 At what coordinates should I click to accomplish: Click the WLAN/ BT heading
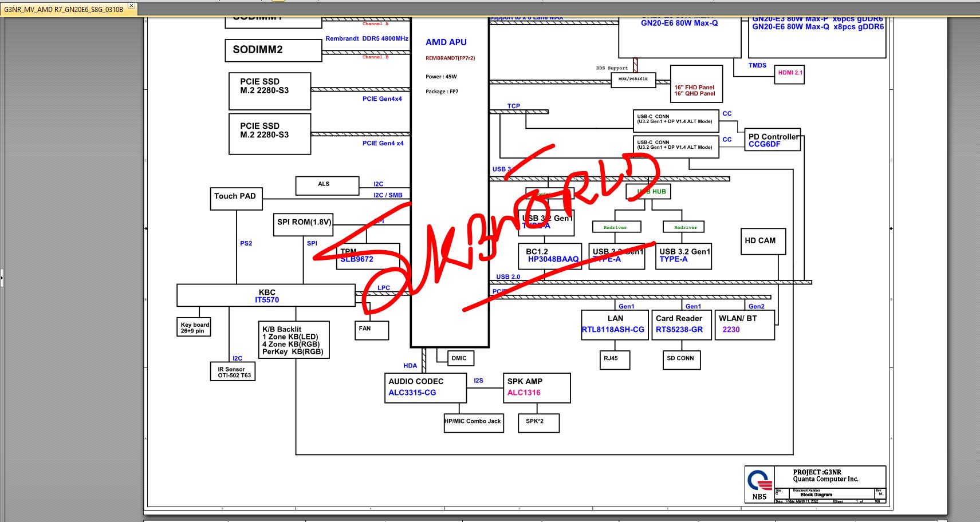click(x=738, y=318)
